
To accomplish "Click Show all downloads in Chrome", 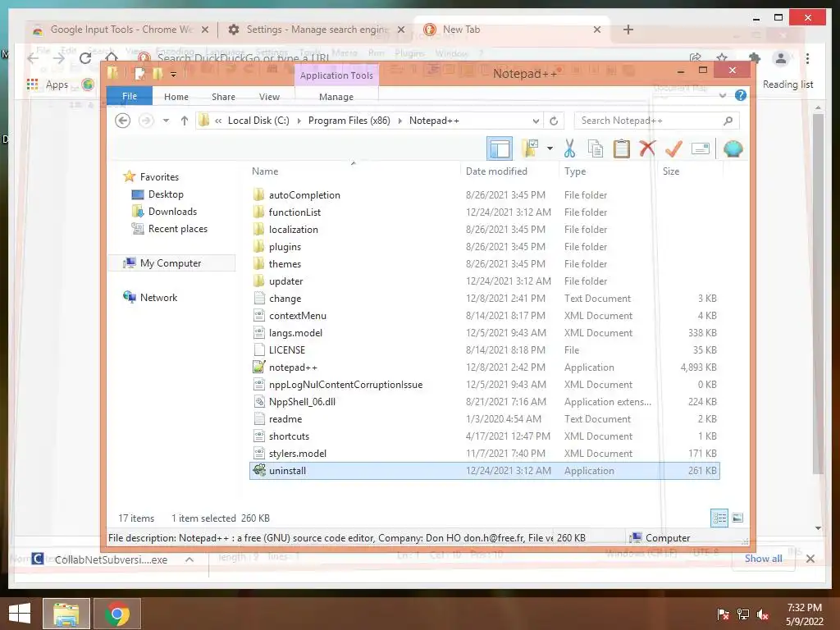I will click(x=764, y=558).
